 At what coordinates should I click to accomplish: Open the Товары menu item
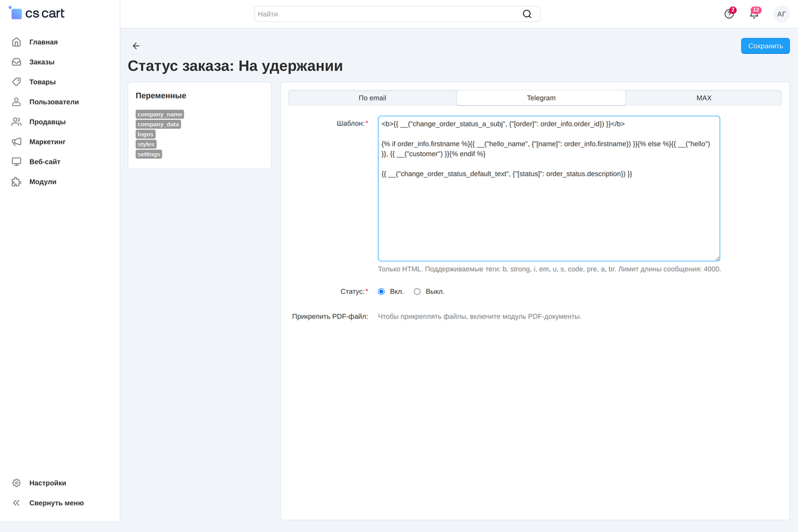[43, 82]
